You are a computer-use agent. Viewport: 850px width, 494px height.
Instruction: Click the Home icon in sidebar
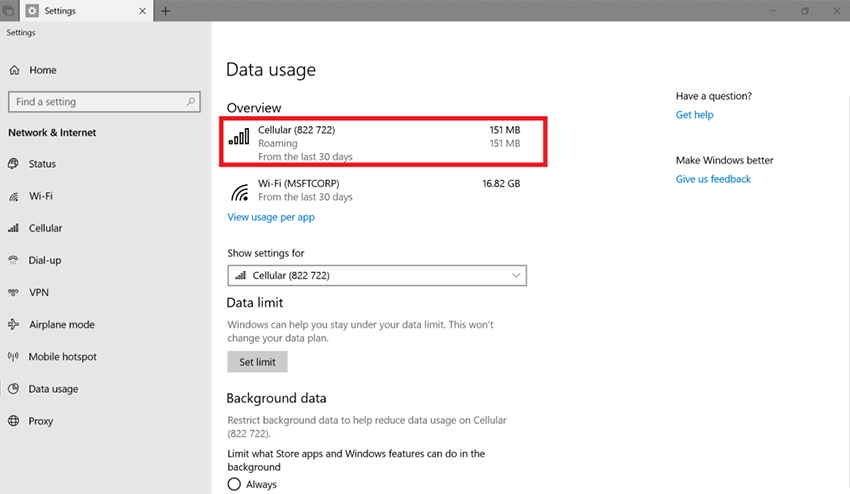coord(15,70)
